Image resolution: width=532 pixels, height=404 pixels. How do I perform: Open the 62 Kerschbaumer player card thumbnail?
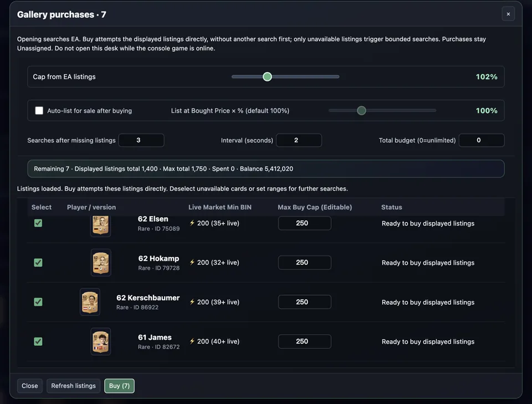(x=90, y=302)
